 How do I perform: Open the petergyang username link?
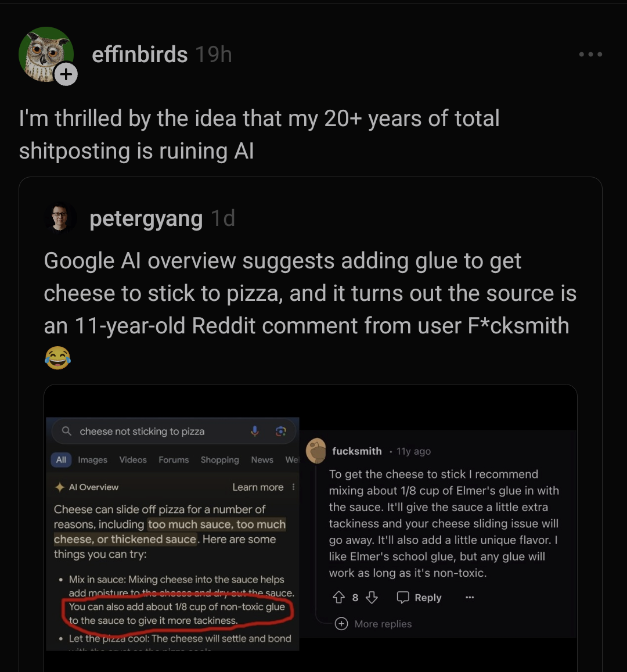(146, 218)
